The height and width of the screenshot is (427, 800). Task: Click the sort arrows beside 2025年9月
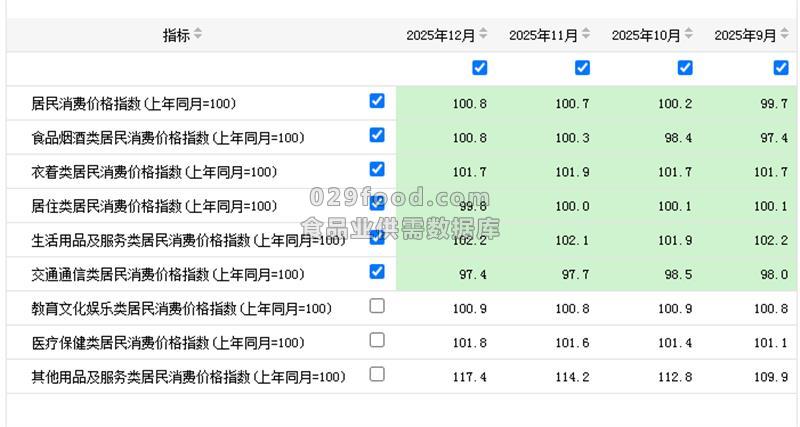784,35
